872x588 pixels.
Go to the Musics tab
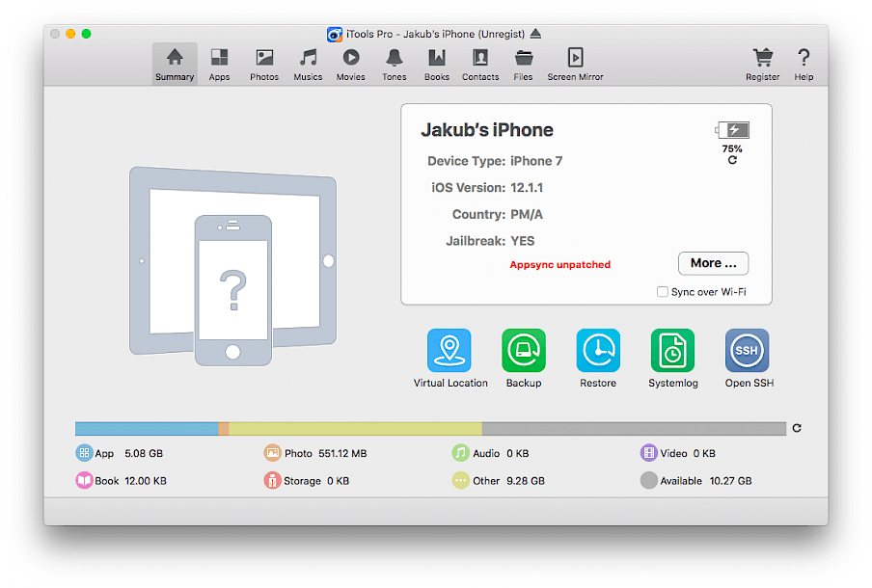(x=308, y=64)
